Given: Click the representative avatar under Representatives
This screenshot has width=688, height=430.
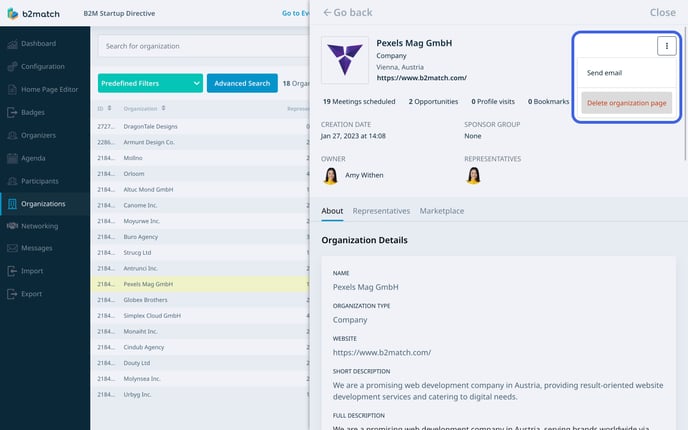Looking at the screenshot, I should [473, 176].
